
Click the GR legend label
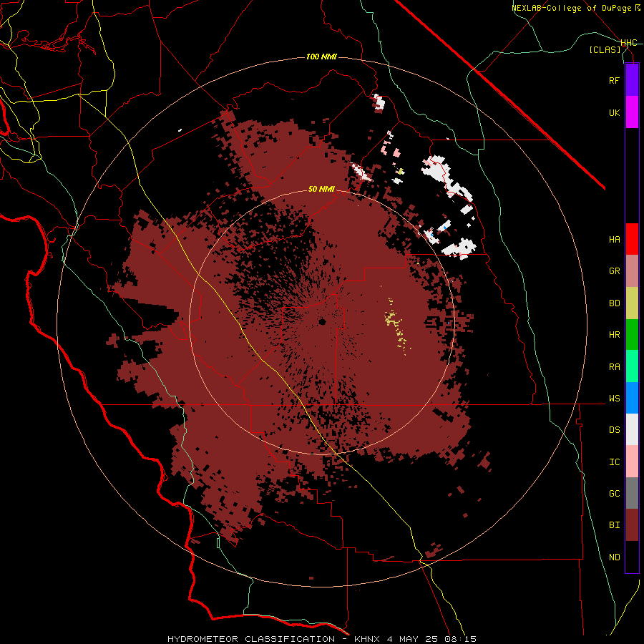(614, 271)
